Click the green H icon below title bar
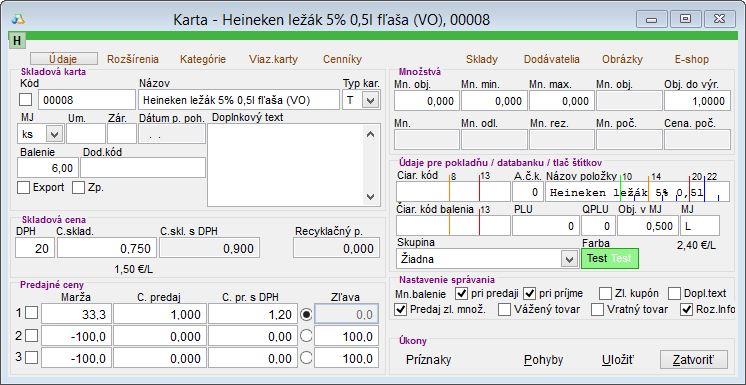746x385 pixels. [x=17, y=40]
